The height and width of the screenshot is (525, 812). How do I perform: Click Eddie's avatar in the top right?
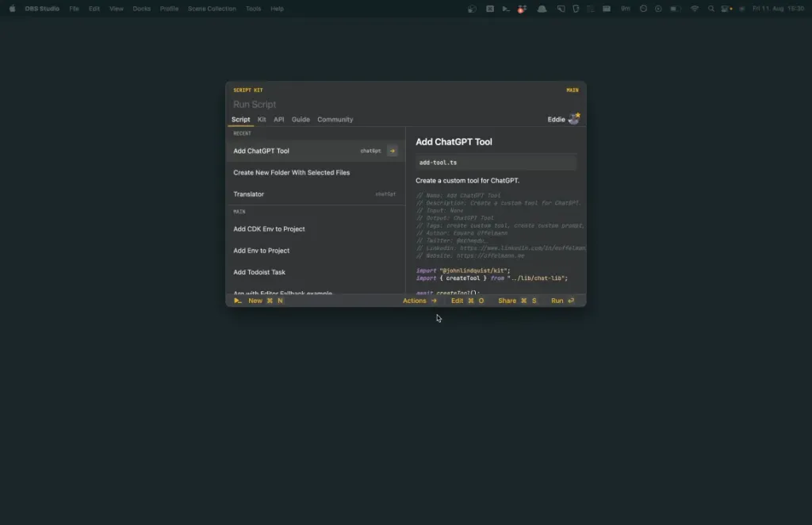click(573, 118)
